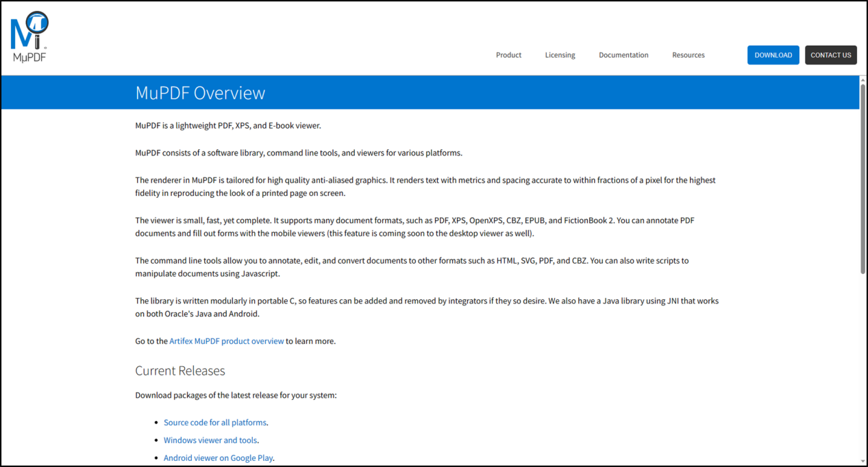Click the MuPDF logo icon
The width and height of the screenshot is (868, 467).
[29, 37]
